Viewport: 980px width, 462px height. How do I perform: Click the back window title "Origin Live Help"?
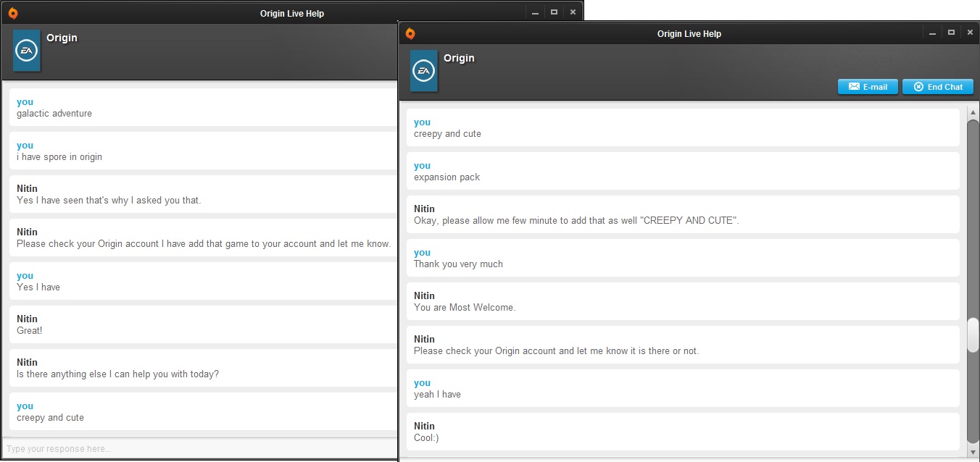[x=292, y=14]
